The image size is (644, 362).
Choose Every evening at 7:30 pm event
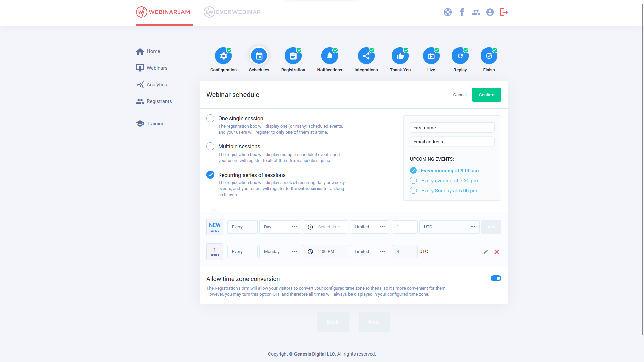[413, 181]
